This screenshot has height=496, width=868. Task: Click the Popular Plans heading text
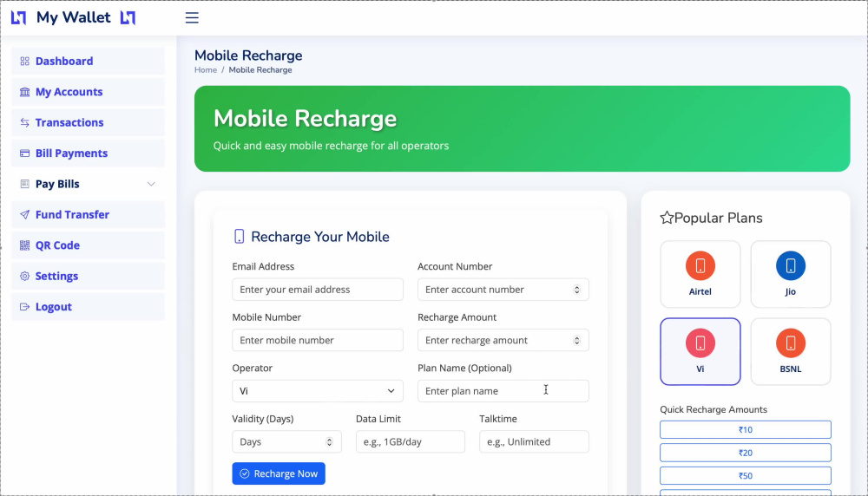(718, 218)
